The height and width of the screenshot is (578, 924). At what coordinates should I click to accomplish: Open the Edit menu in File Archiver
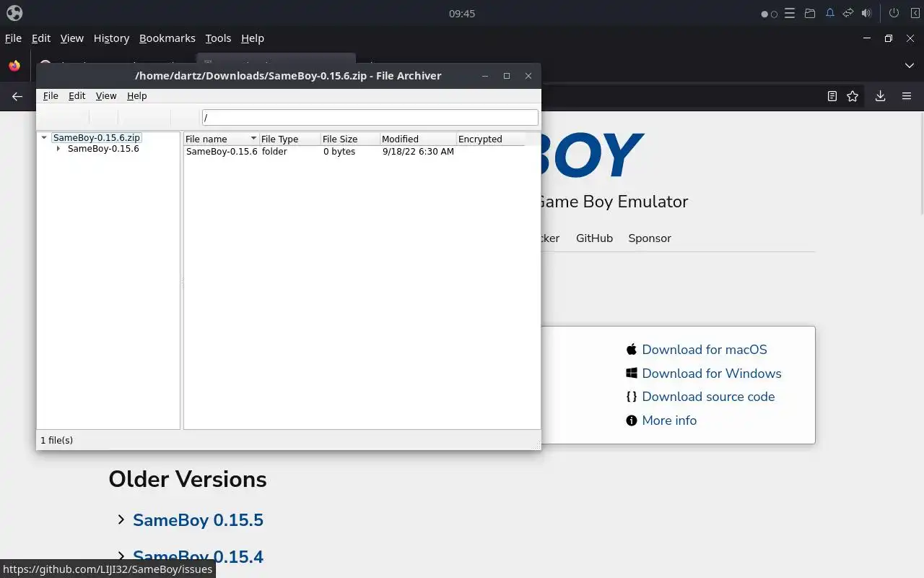77,95
